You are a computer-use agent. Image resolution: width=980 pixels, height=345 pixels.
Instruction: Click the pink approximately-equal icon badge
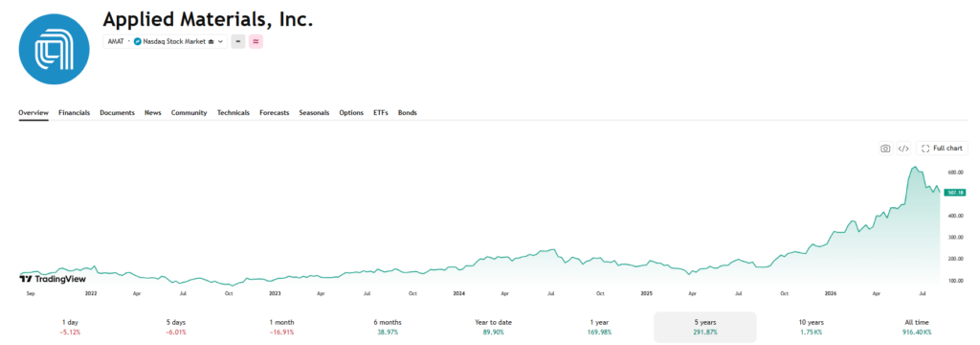(256, 41)
